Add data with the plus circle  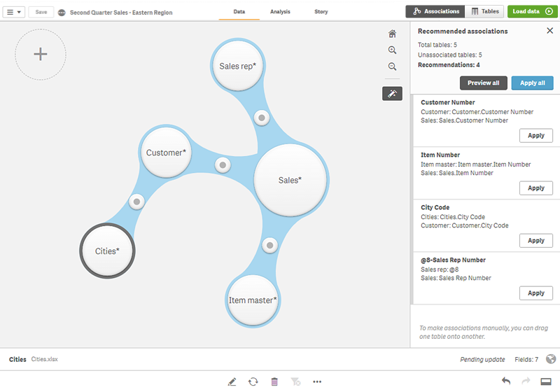tap(41, 55)
